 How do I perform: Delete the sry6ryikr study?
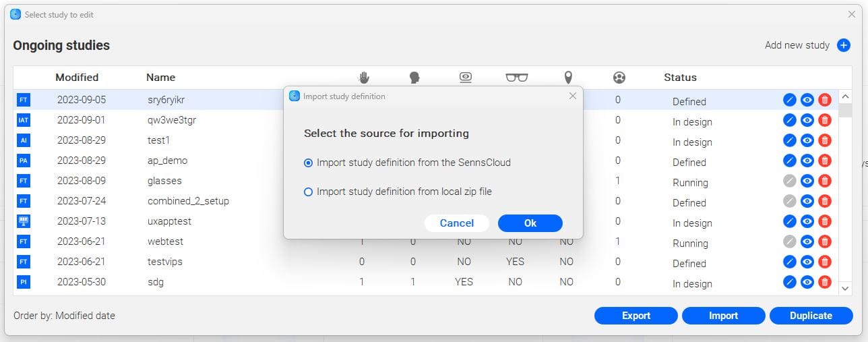tap(825, 100)
